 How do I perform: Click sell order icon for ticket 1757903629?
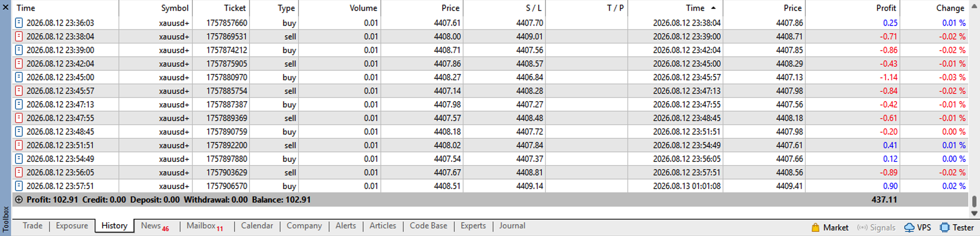point(19,172)
